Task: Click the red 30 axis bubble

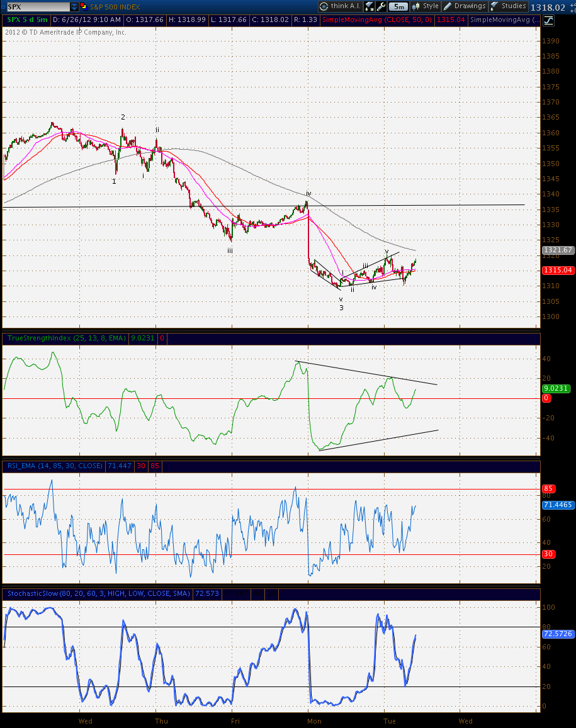Action: coord(548,554)
